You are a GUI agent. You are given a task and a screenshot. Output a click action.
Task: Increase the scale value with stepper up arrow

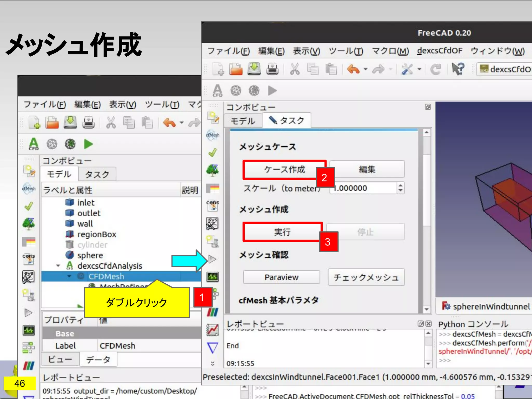point(400,185)
